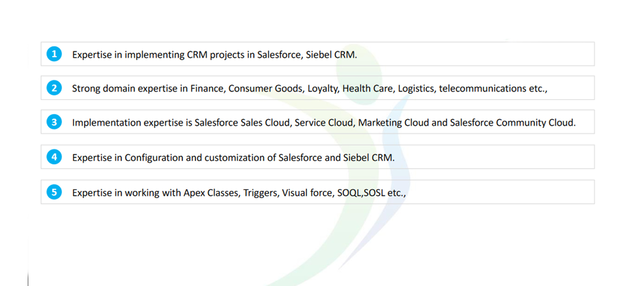Click the word Triggers
This screenshot has width=644, height=286.
(260, 193)
